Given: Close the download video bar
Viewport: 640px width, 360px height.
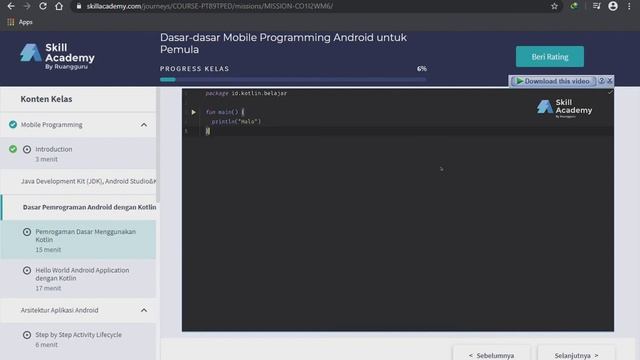Looking at the screenshot, I should [x=610, y=81].
